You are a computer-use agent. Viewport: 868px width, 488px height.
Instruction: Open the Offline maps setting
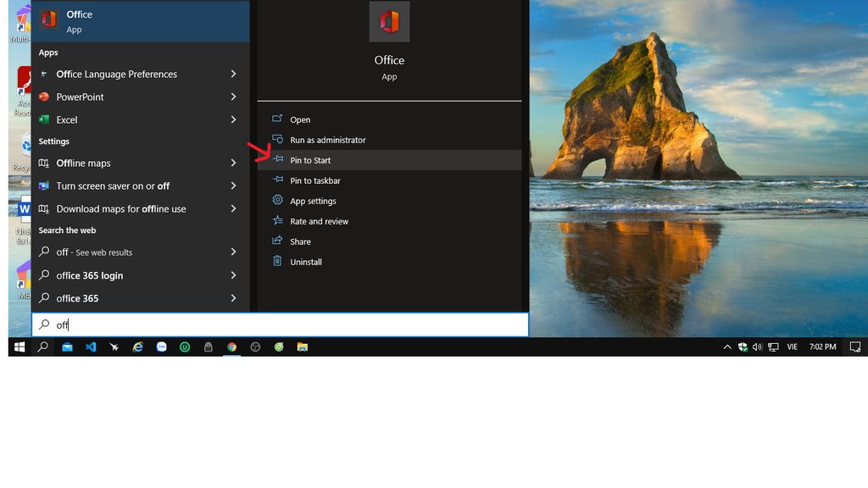click(83, 164)
